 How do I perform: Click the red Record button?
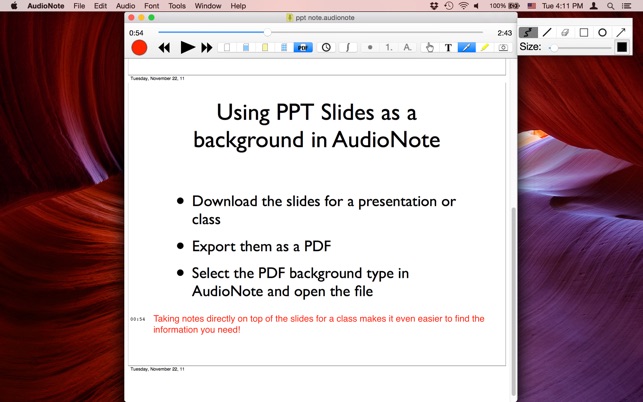pyautogui.click(x=139, y=47)
